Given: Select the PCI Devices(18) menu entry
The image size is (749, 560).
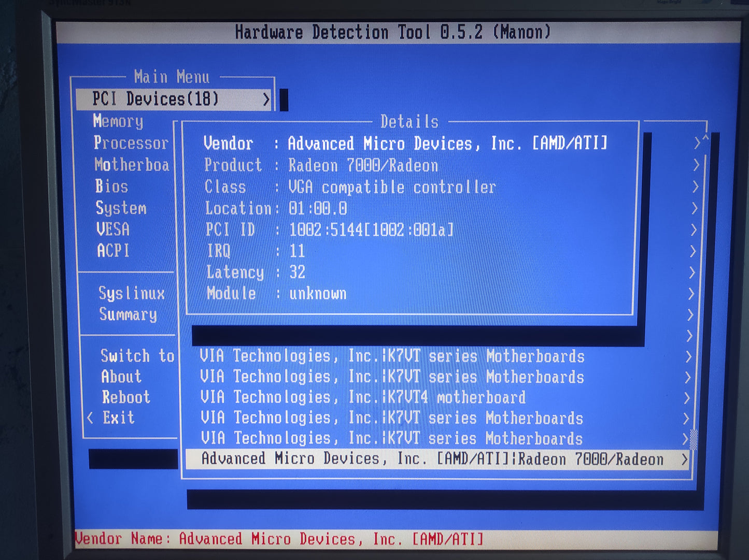Looking at the screenshot, I should (x=156, y=99).
